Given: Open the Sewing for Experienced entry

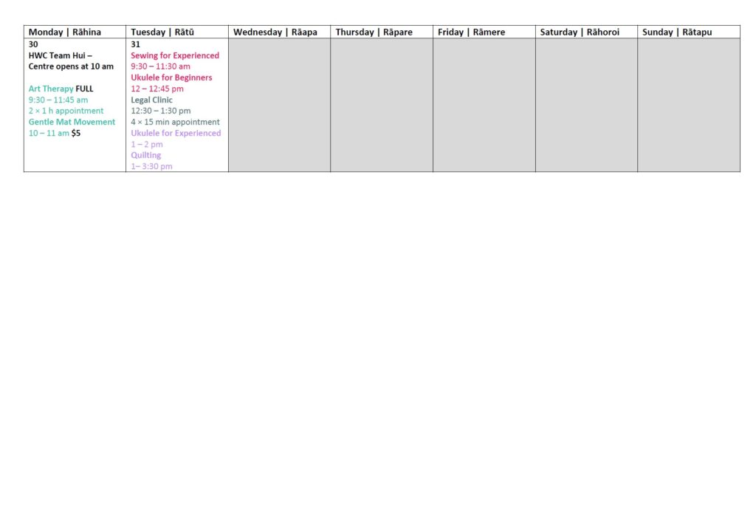Looking at the screenshot, I should click(175, 55).
